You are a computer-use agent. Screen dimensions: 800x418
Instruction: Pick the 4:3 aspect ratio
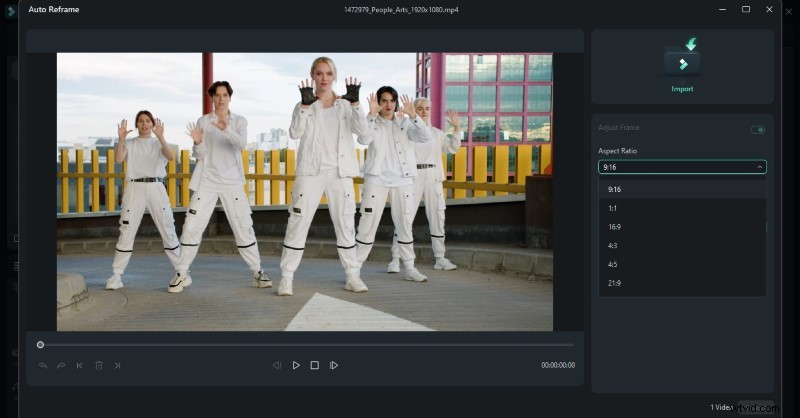pos(682,245)
